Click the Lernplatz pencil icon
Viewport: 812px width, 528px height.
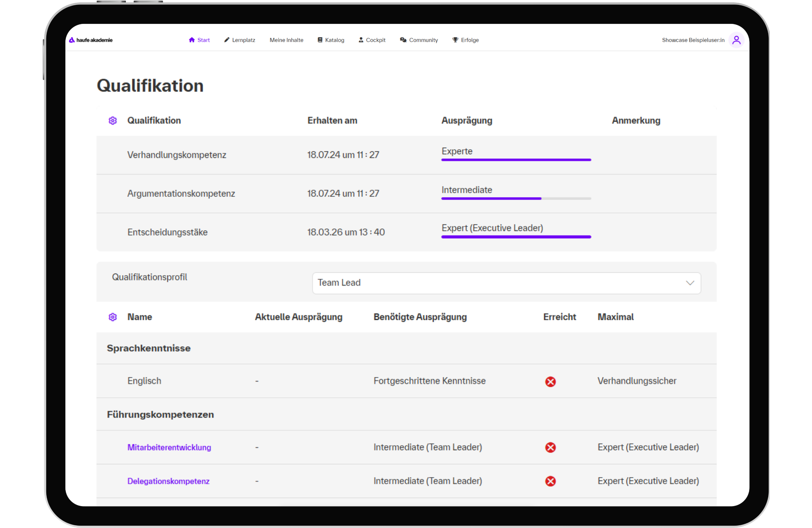227,40
